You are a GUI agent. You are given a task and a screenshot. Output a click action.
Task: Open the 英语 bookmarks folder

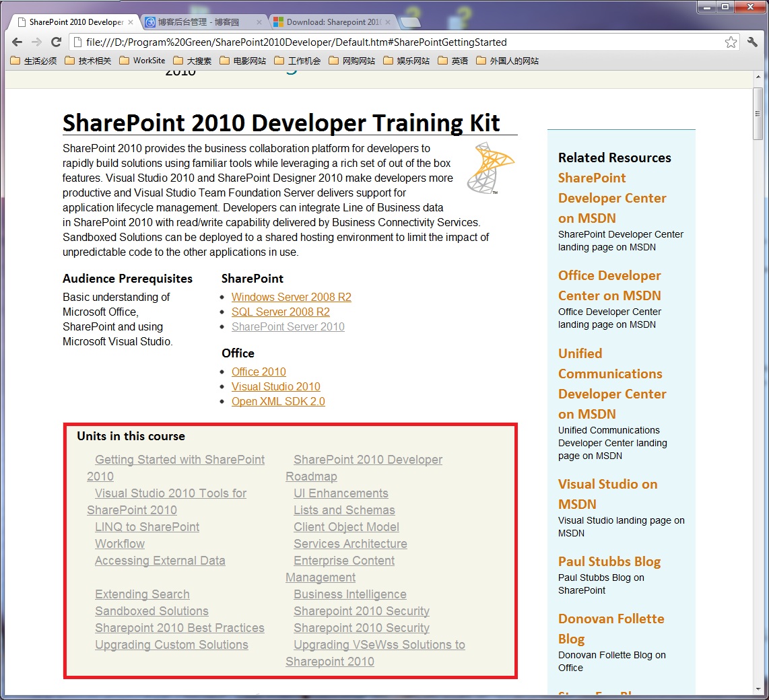(453, 61)
